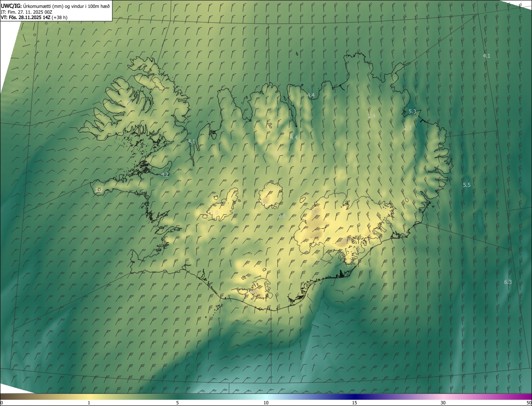The image size is (532, 406).
Task: Click the 5 tick label on the color scale
Action: click(x=177, y=403)
